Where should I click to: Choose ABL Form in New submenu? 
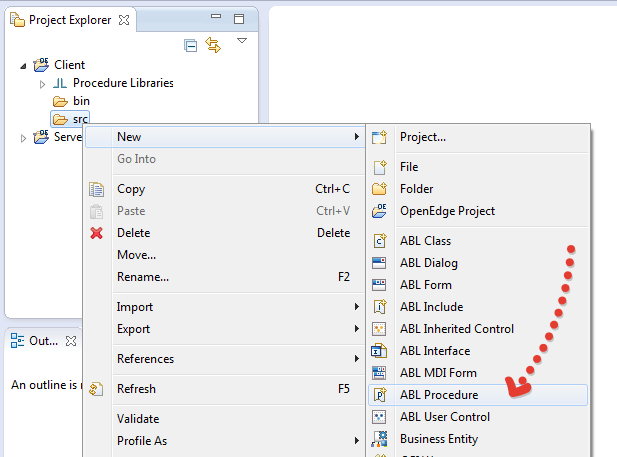[x=478, y=285]
